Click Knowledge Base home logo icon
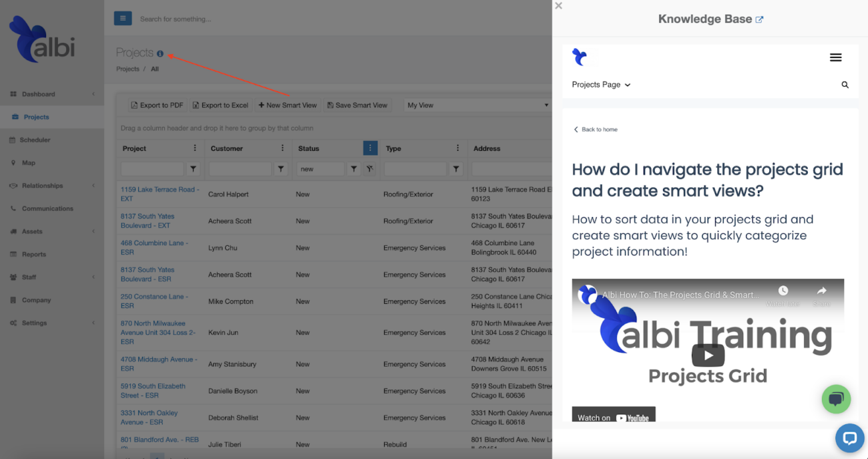The width and height of the screenshot is (868, 459). [x=580, y=57]
